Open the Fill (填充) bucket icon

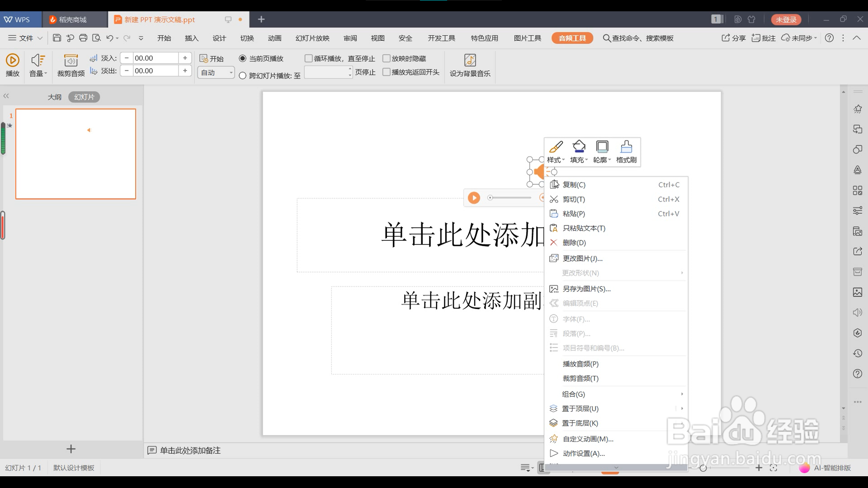[x=579, y=147]
